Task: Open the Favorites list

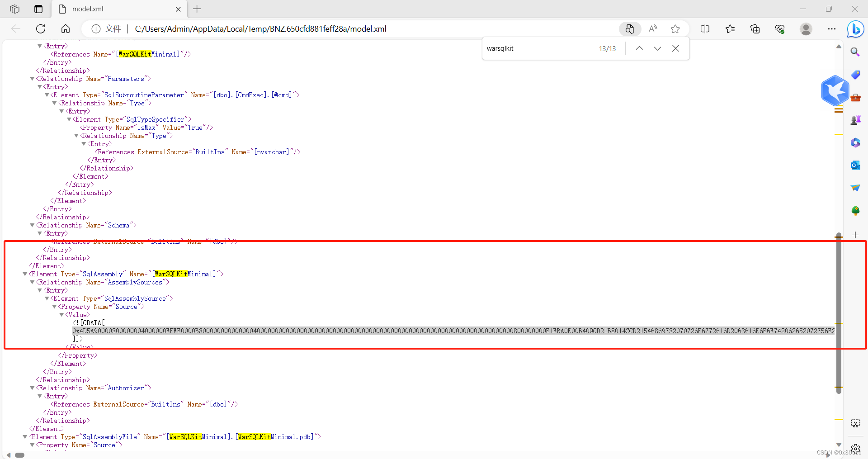Action: (x=730, y=29)
